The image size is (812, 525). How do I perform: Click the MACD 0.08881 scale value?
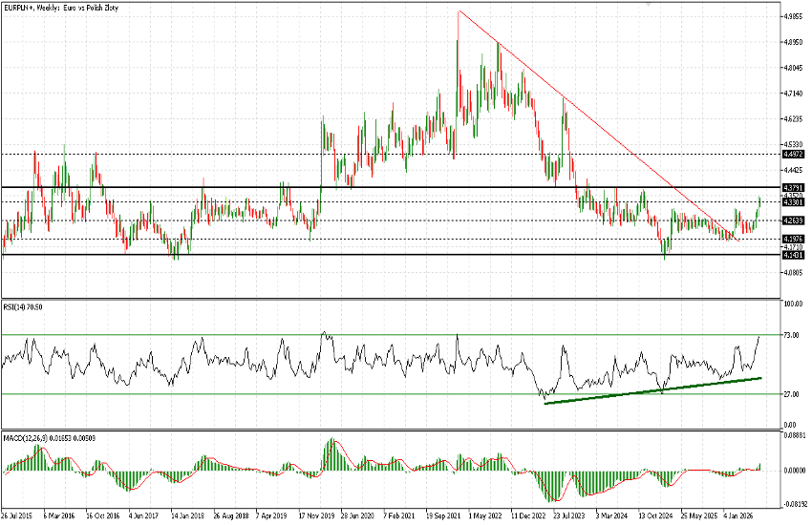(796, 435)
